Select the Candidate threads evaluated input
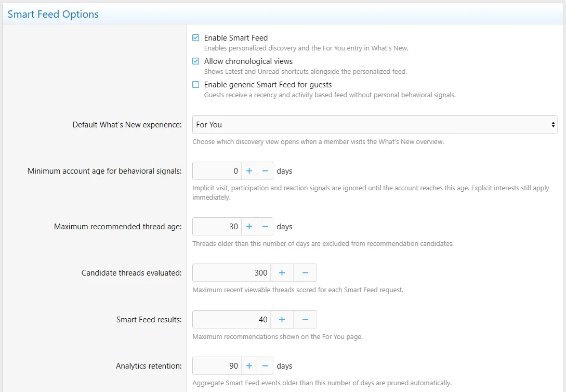 point(231,272)
